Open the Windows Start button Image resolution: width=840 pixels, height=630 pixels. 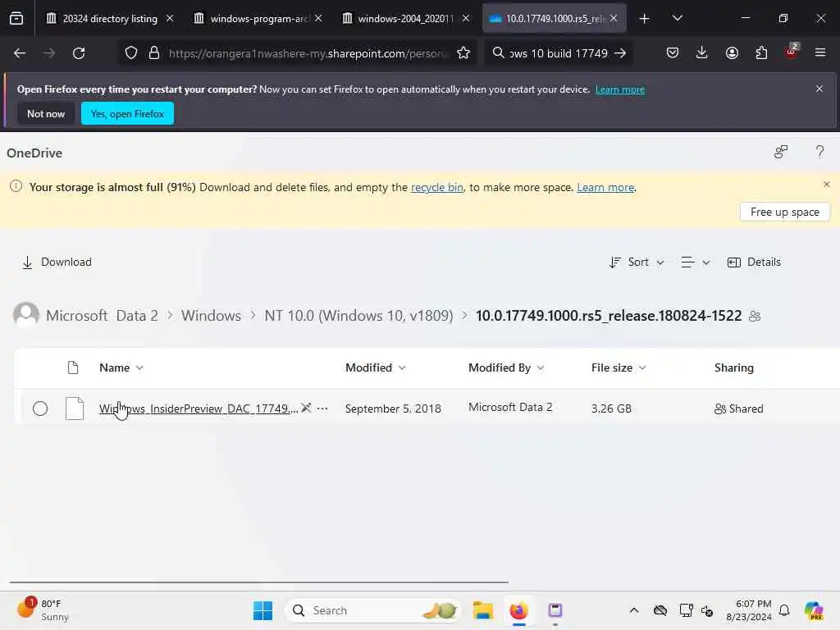(262, 610)
